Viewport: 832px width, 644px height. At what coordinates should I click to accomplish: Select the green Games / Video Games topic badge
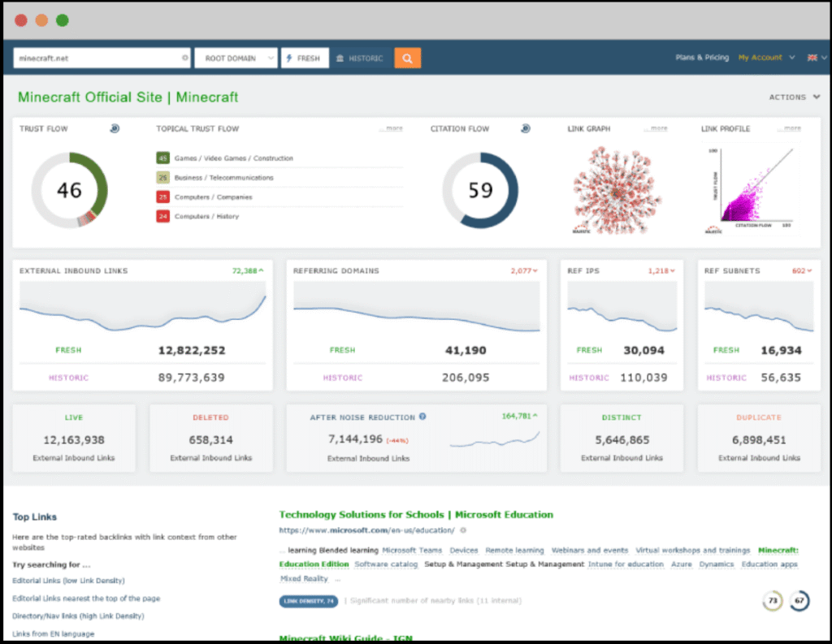click(x=163, y=158)
